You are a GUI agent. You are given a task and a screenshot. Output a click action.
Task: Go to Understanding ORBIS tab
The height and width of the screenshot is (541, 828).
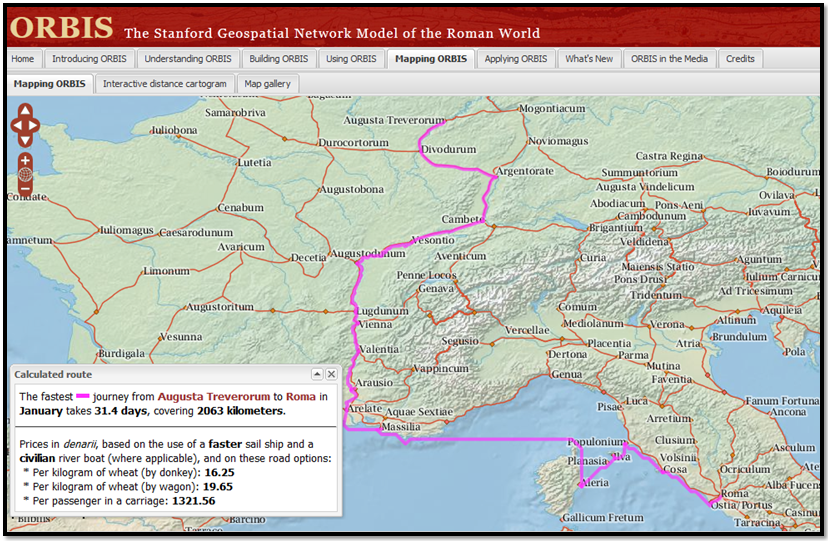188,59
